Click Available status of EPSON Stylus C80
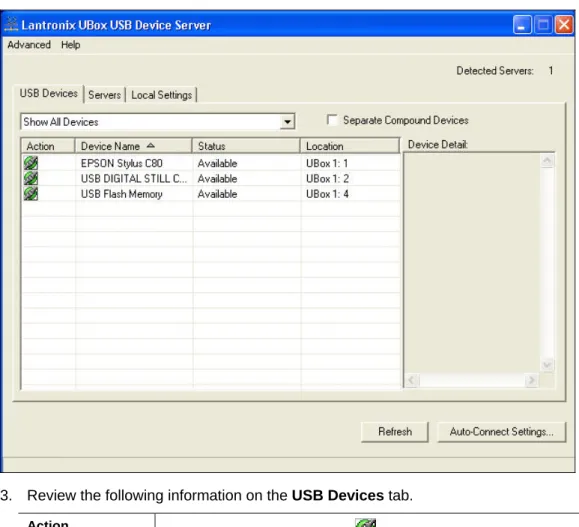 [x=217, y=163]
